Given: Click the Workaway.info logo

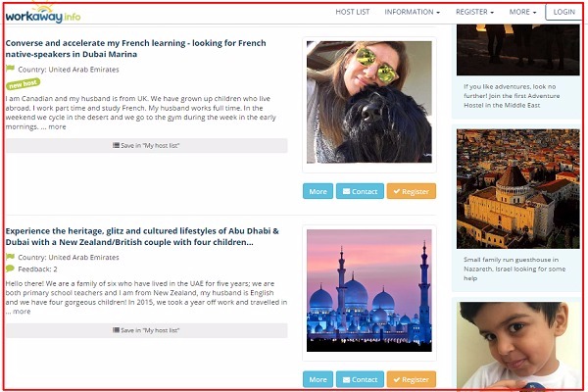Looking at the screenshot, I should tap(43, 15).
